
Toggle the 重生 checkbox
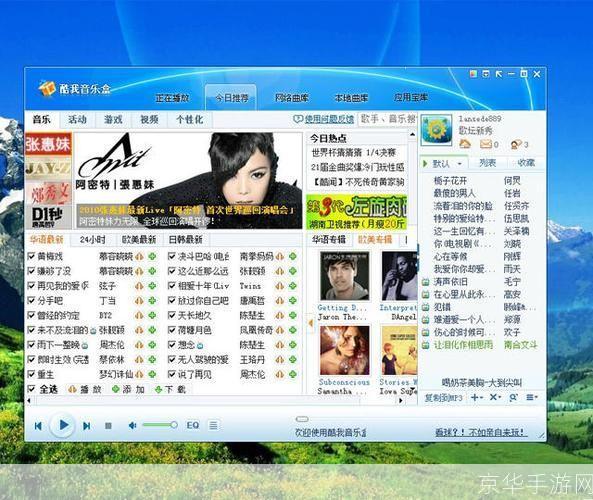tap(31, 375)
